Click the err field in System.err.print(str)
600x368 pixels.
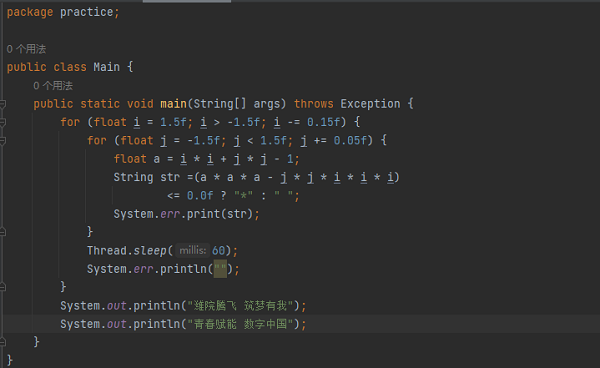[170, 214]
